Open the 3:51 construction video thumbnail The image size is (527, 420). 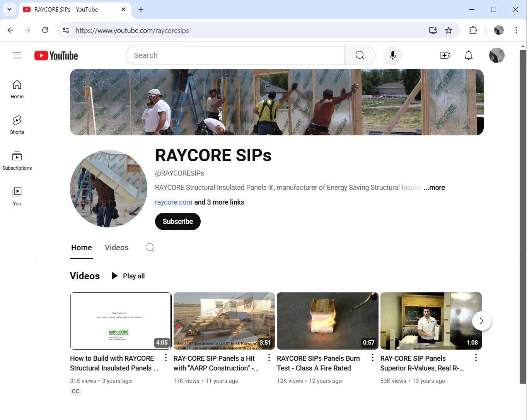point(224,321)
